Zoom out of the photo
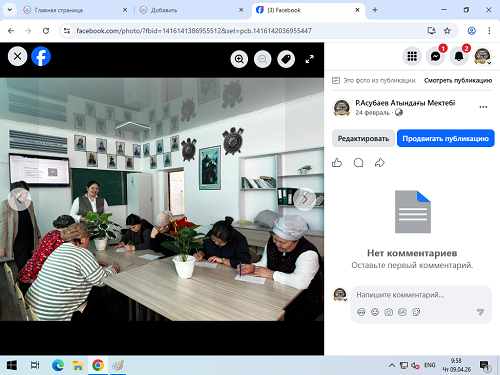 [x=263, y=59]
